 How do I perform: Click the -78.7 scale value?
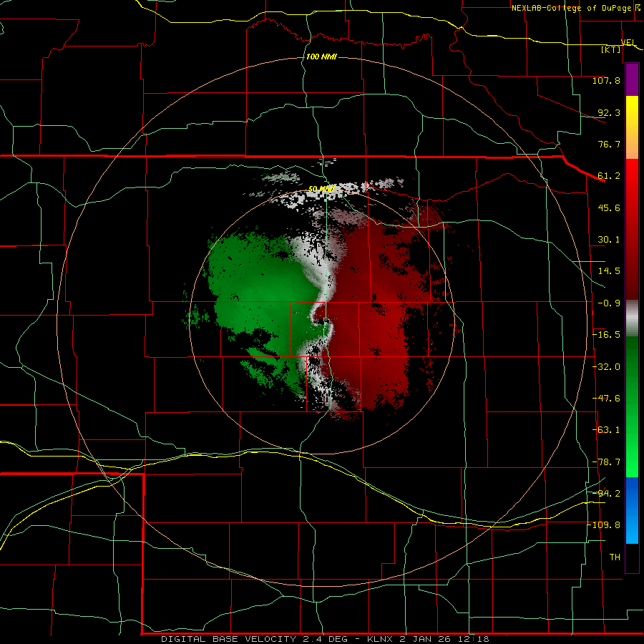click(607, 462)
